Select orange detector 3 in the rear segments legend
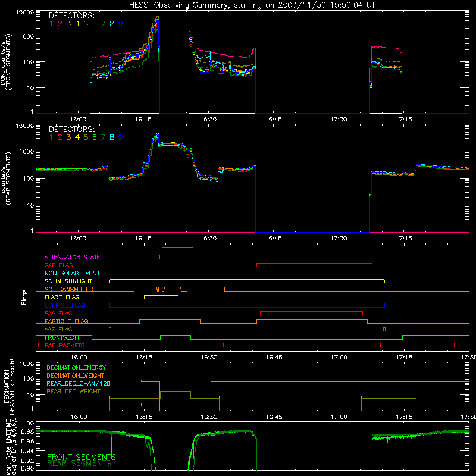 pyautogui.click(x=68, y=137)
